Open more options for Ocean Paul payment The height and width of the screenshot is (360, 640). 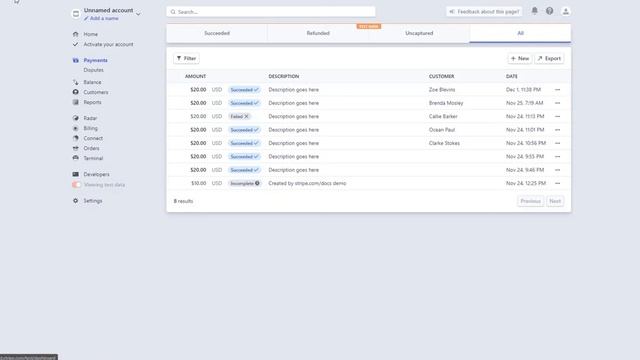click(558, 130)
